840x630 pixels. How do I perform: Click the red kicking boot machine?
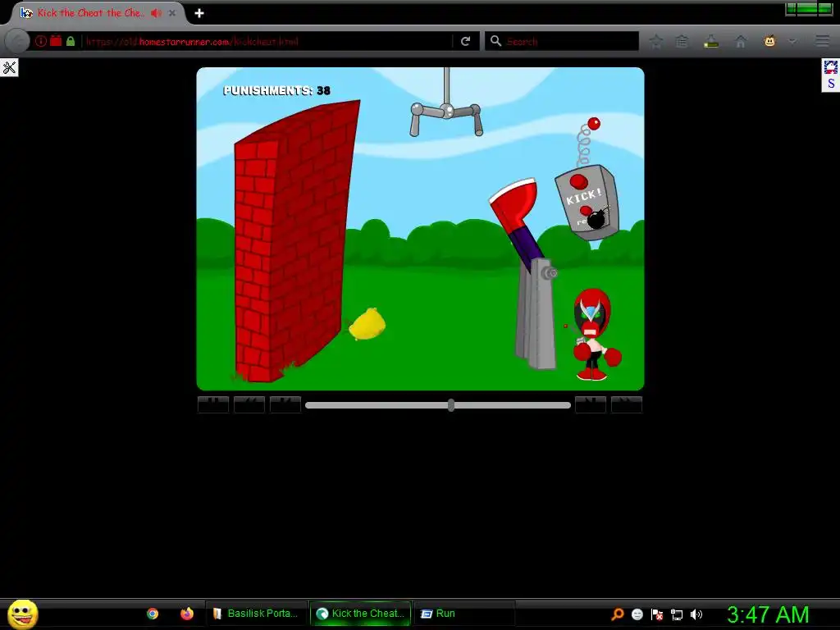(x=523, y=273)
